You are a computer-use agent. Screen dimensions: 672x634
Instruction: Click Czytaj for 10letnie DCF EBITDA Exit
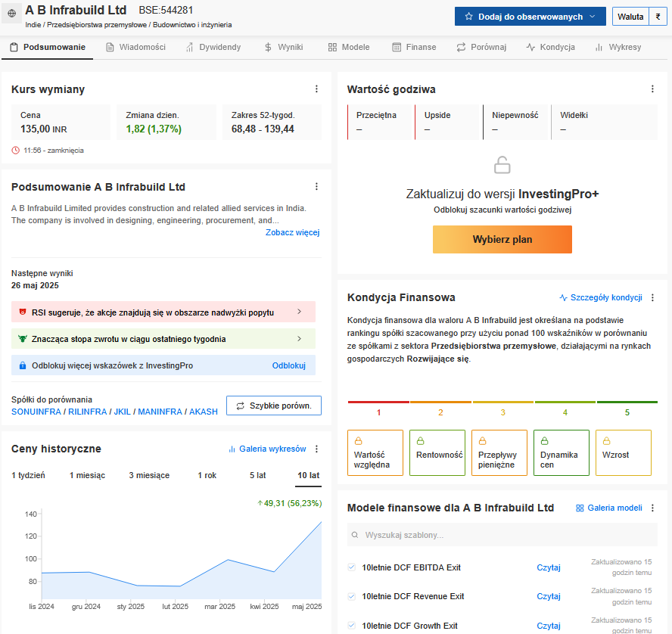point(549,567)
